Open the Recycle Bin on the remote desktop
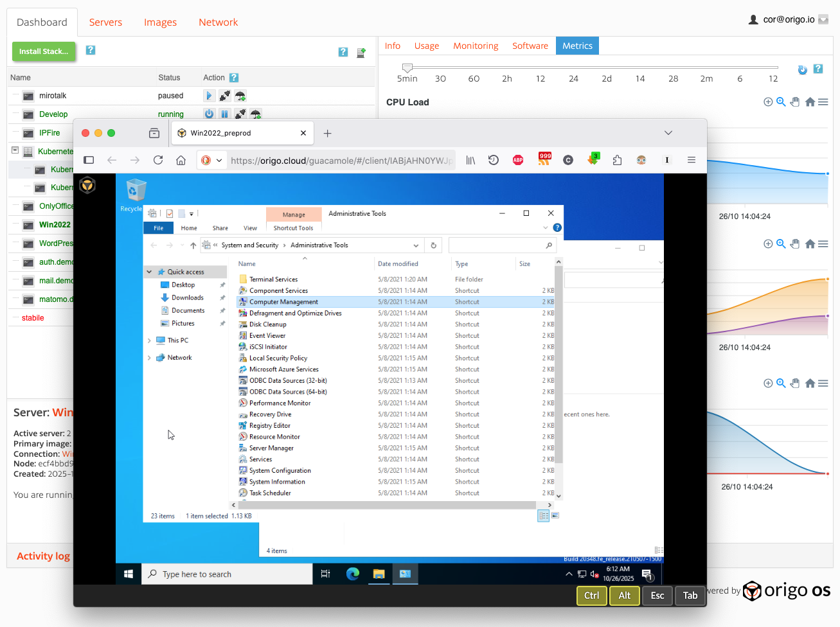Image resolution: width=840 pixels, height=627 pixels. tap(136, 191)
